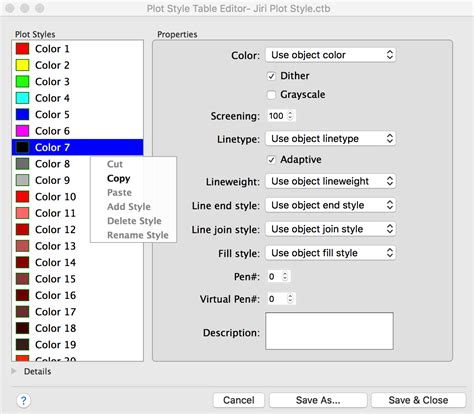Open the Color dropdown
Image resolution: width=474 pixels, height=414 pixels.
click(x=330, y=55)
